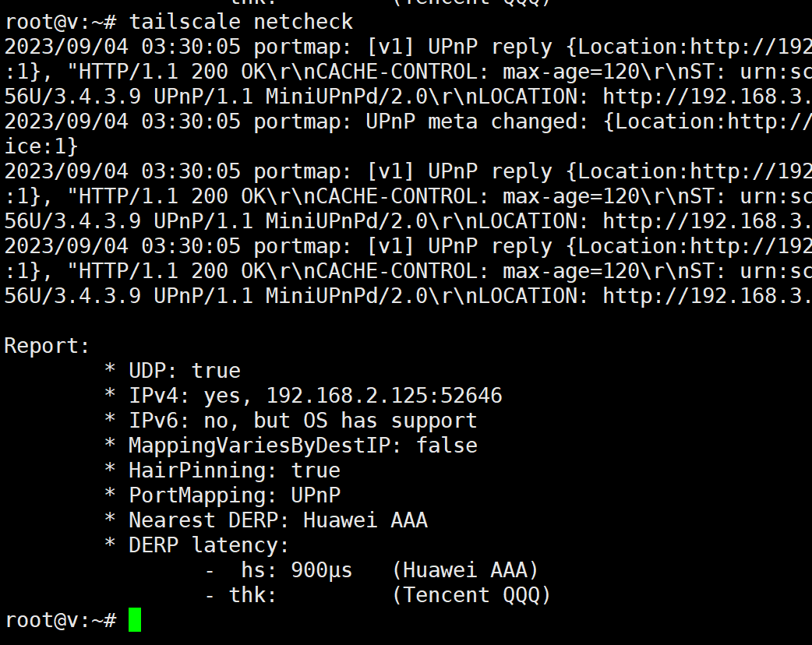The image size is (812, 645).
Task: Click "(Huawei AAA)" in the hs latency row
Action: point(465,570)
